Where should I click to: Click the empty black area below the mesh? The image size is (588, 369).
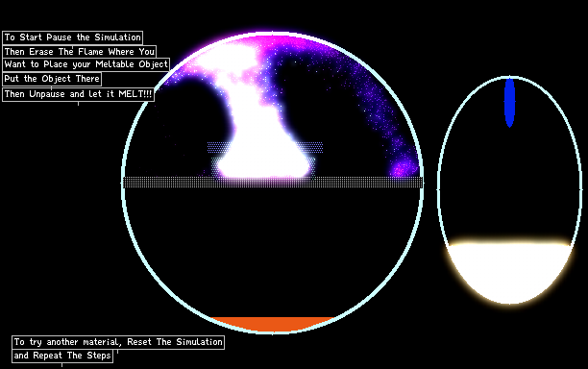[273, 251]
